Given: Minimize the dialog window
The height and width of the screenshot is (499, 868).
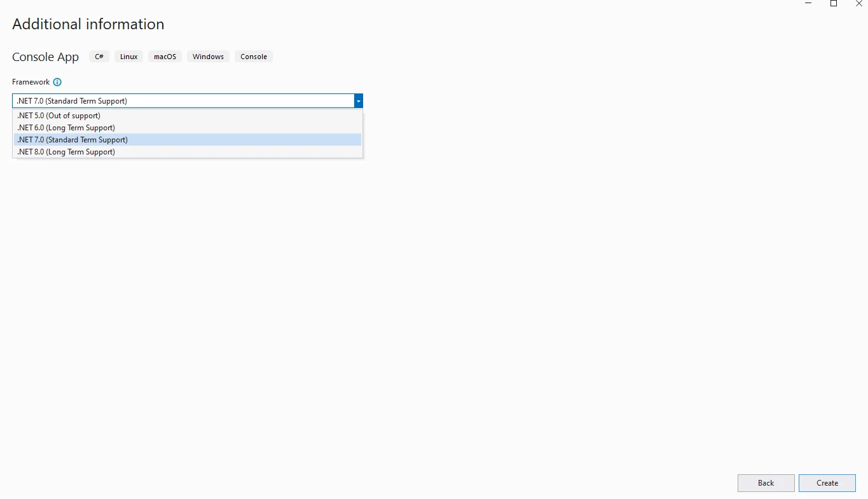Looking at the screenshot, I should point(808,4).
